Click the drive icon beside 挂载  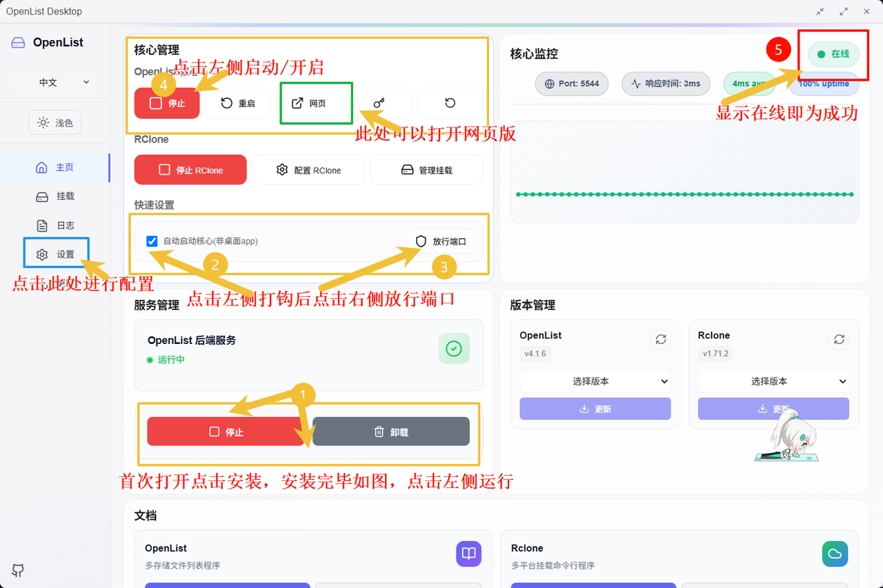(42, 196)
